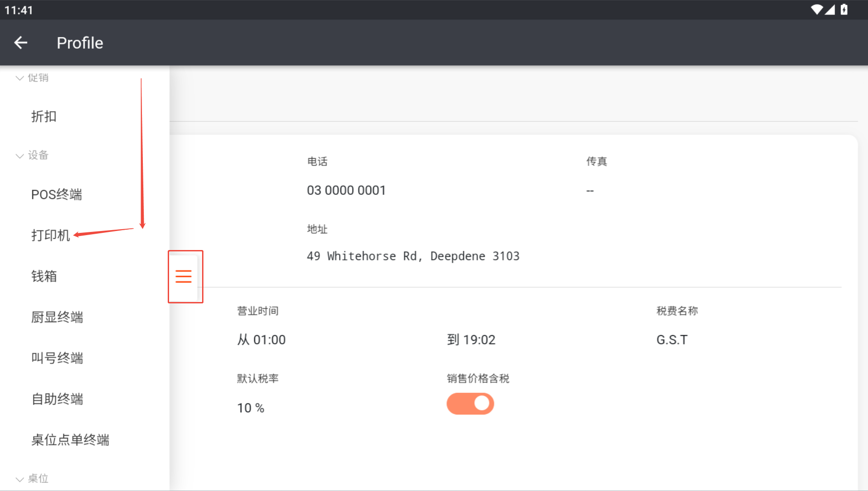Click the phone number 03 0000 0001

346,190
